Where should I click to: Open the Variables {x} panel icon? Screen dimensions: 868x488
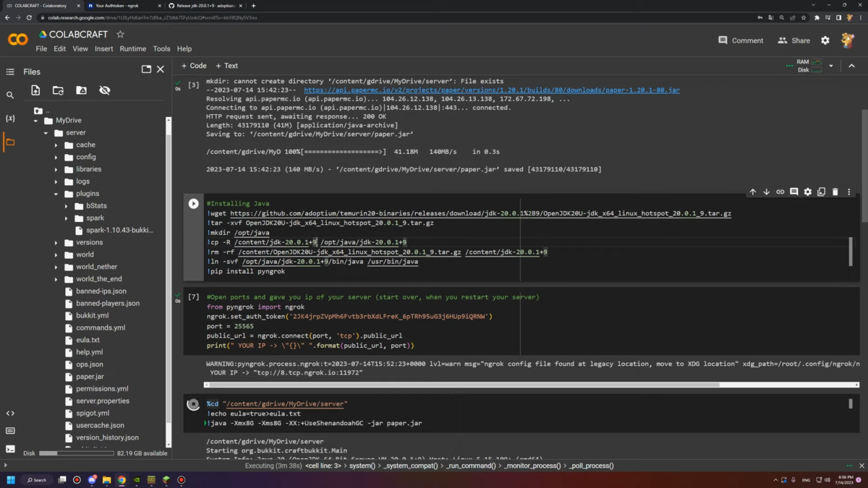tap(10, 118)
